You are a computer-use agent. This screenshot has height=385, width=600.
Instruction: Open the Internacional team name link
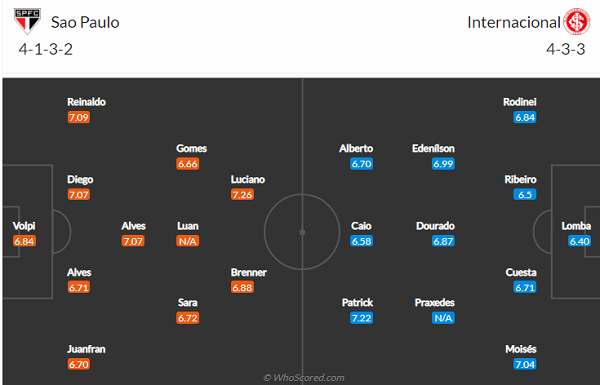point(514,22)
